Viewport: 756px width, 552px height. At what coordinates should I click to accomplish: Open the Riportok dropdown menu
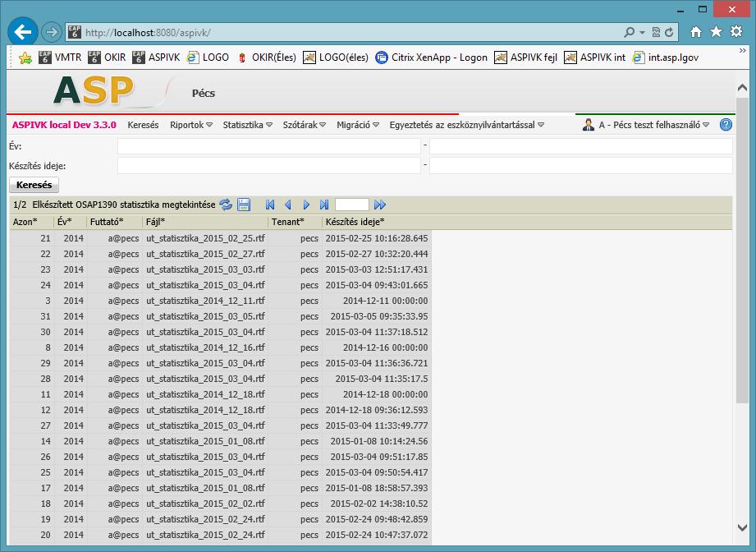[191, 125]
